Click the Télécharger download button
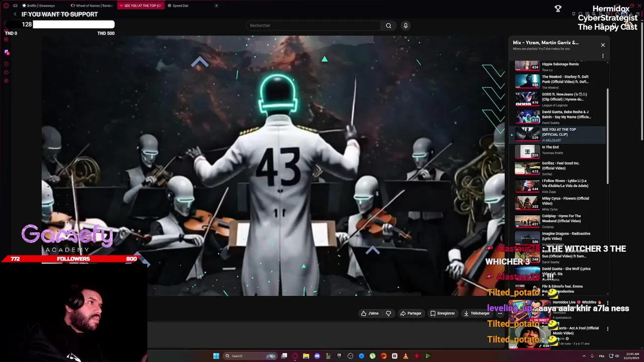644x362 pixels. pyautogui.click(x=476, y=313)
